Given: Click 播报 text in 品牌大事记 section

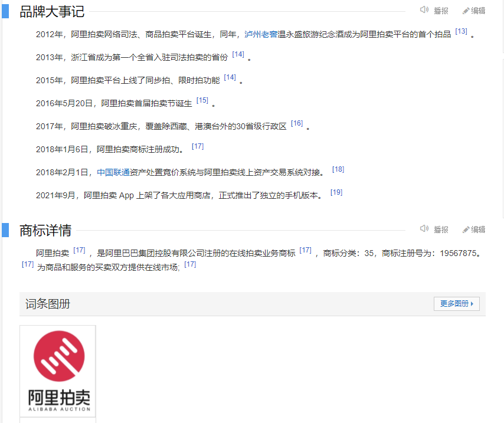Looking at the screenshot, I should (441, 11).
